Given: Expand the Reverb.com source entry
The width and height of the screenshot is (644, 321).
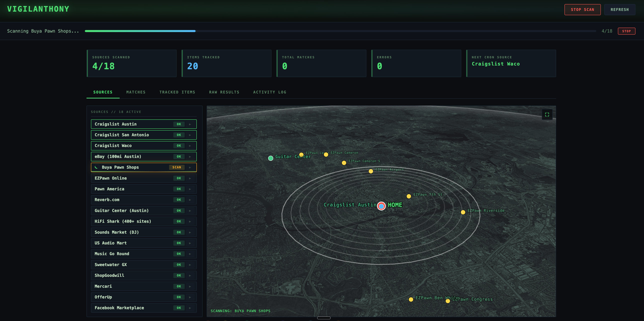Looking at the screenshot, I should click(190, 199).
